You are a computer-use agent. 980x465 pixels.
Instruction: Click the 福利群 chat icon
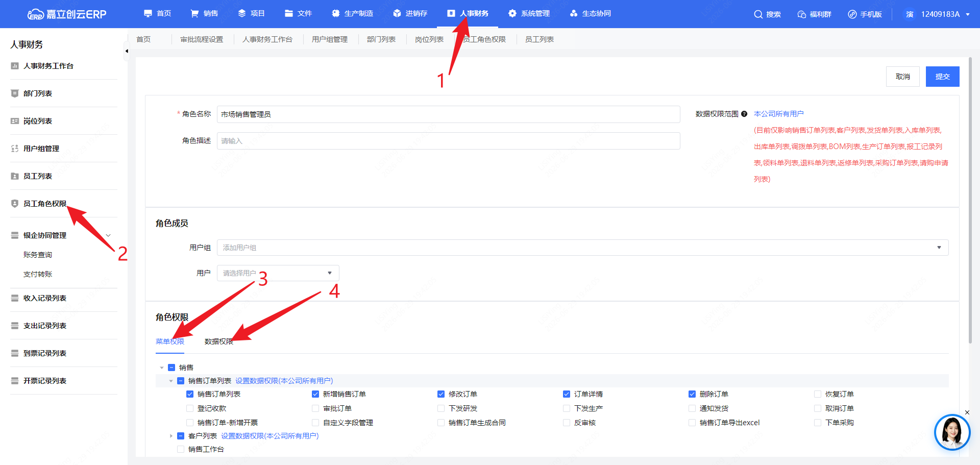tap(802, 14)
